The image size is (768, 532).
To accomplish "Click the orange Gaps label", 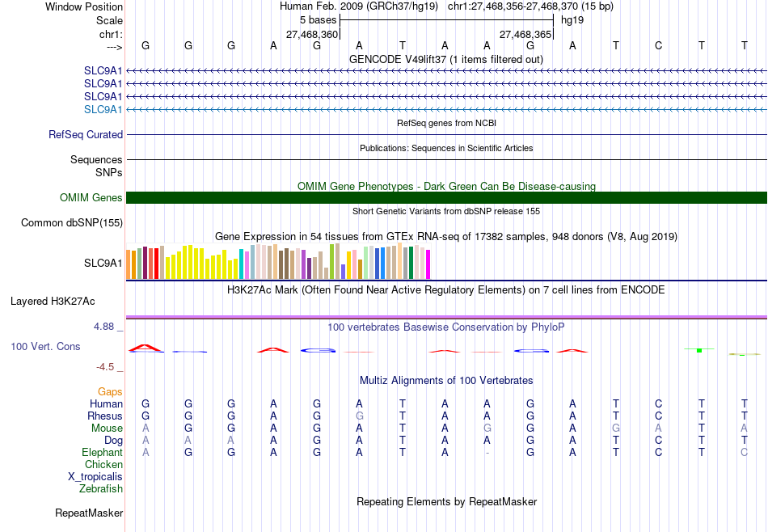I will (x=110, y=391).
